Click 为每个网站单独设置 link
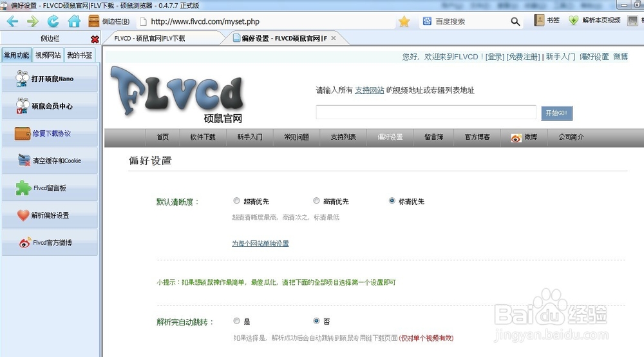 260,244
